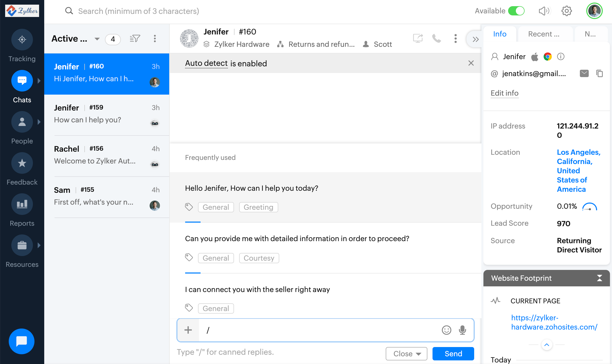Click the phone call icon
612x364 pixels.
pos(436,39)
